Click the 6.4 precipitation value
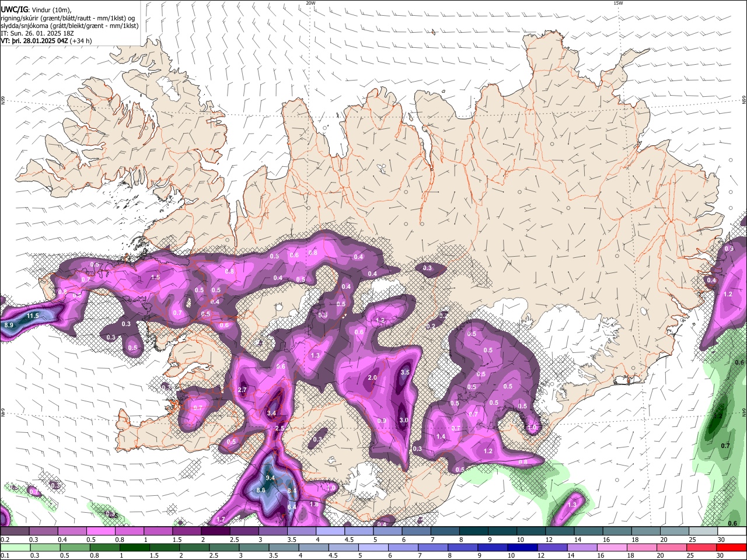 pyautogui.click(x=291, y=507)
